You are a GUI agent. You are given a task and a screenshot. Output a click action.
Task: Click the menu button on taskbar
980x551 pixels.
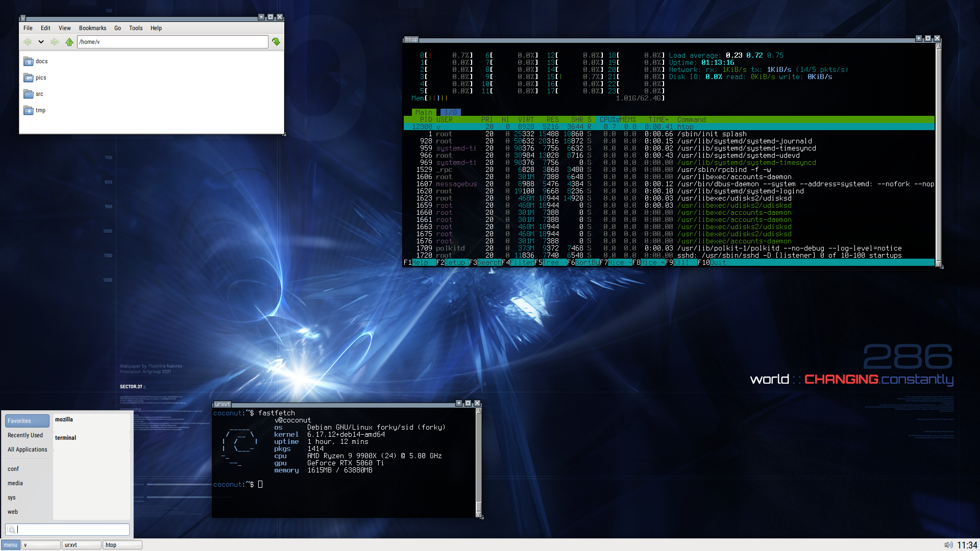[x=10, y=545]
